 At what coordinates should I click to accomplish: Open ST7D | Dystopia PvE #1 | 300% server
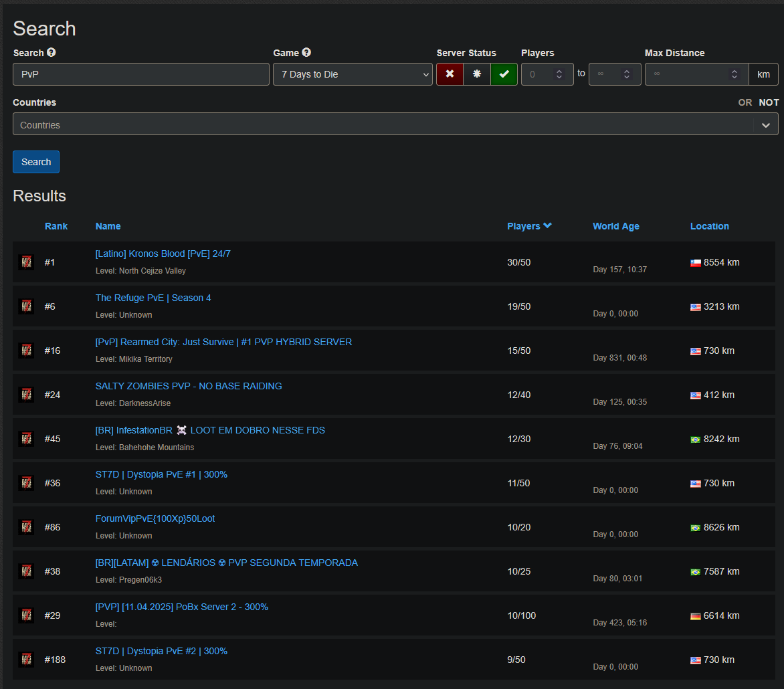[x=161, y=474]
